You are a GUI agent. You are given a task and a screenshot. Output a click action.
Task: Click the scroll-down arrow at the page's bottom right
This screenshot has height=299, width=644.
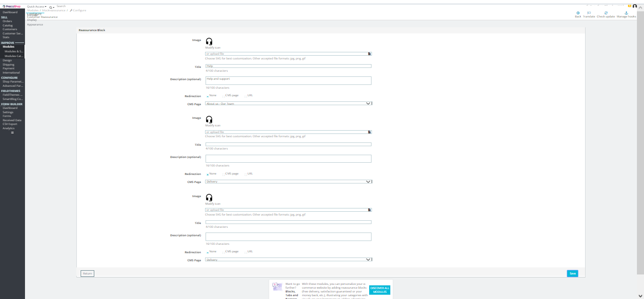(640, 296)
